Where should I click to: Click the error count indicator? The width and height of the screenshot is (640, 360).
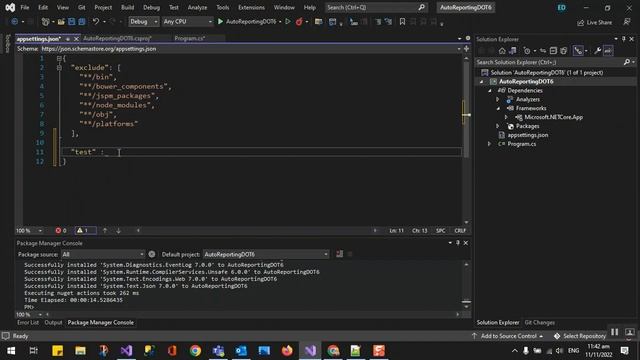coord(61,231)
